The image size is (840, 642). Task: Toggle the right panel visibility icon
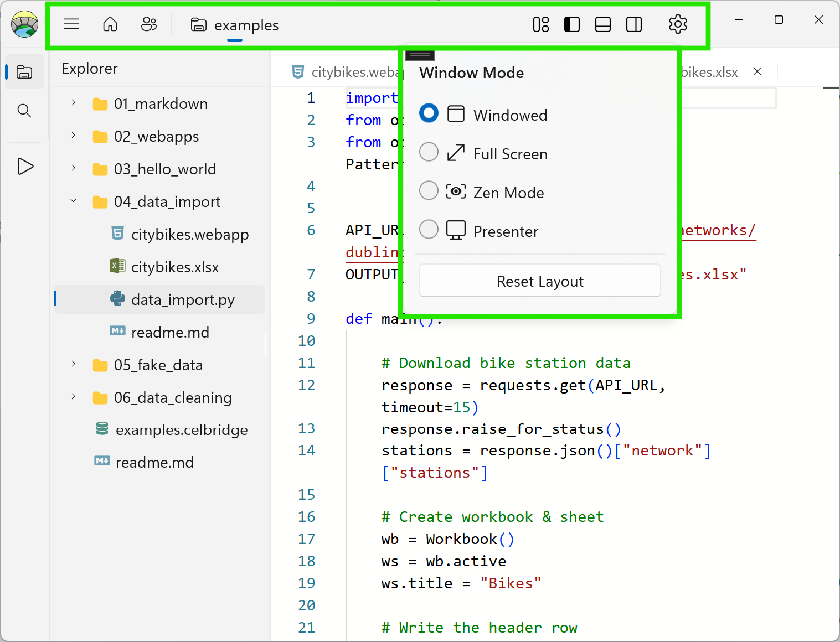[x=633, y=24]
